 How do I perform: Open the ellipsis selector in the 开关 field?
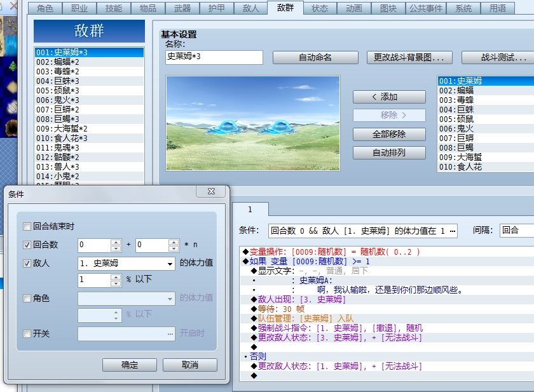[170, 334]
